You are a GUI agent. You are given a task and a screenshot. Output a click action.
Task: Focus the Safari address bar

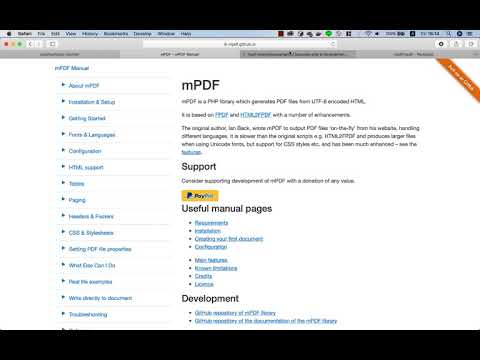pyautogui.click(x=240, y=44)
